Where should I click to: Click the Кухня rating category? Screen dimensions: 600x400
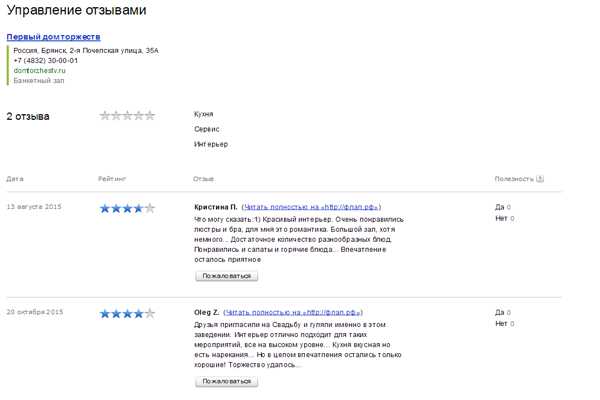(x=203, y=114)
